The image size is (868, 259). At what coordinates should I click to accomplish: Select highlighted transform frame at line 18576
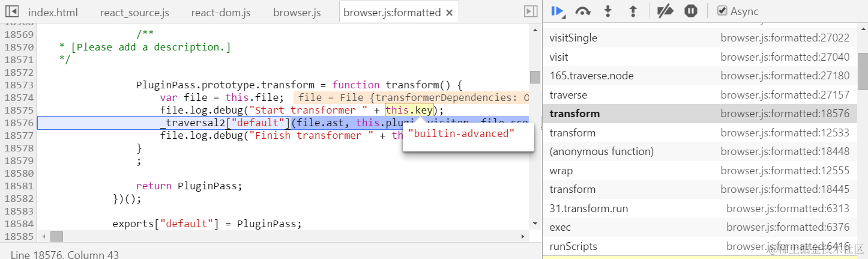point(699,114)
